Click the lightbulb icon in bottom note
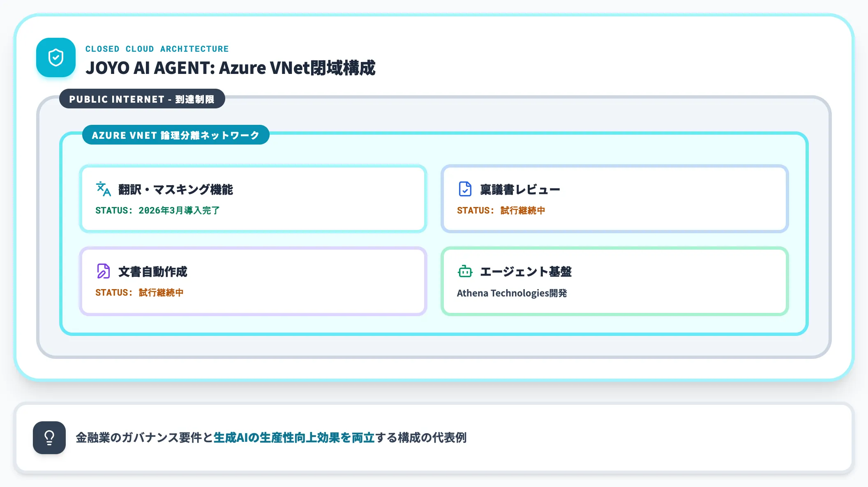The width and height of the screenshot is (868, 487). pyautogui.click(x=49, y=438)
